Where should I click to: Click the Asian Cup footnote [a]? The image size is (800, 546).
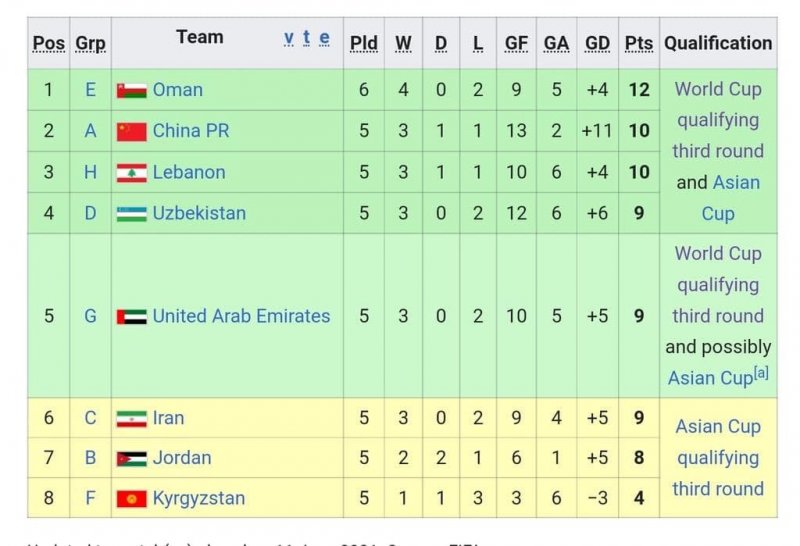coord(761,374)
